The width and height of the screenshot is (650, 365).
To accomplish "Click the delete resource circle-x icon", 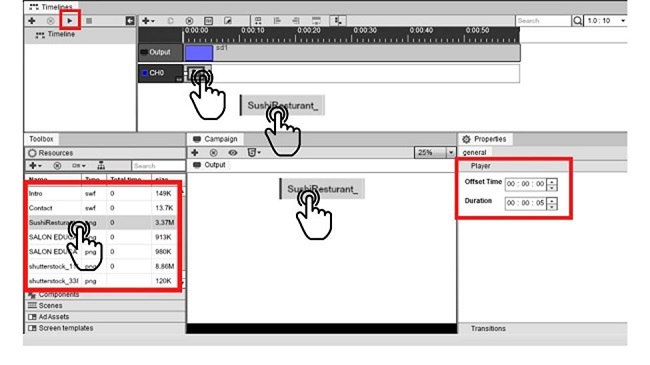I will (x=57, y=166).
